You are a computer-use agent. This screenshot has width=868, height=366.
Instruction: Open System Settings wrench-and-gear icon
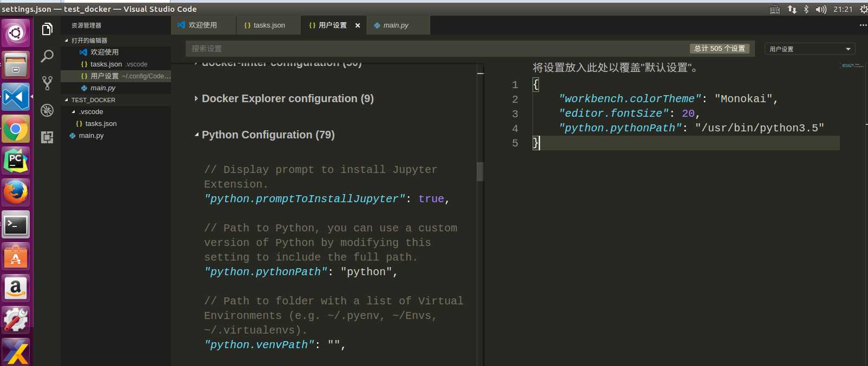16,321
